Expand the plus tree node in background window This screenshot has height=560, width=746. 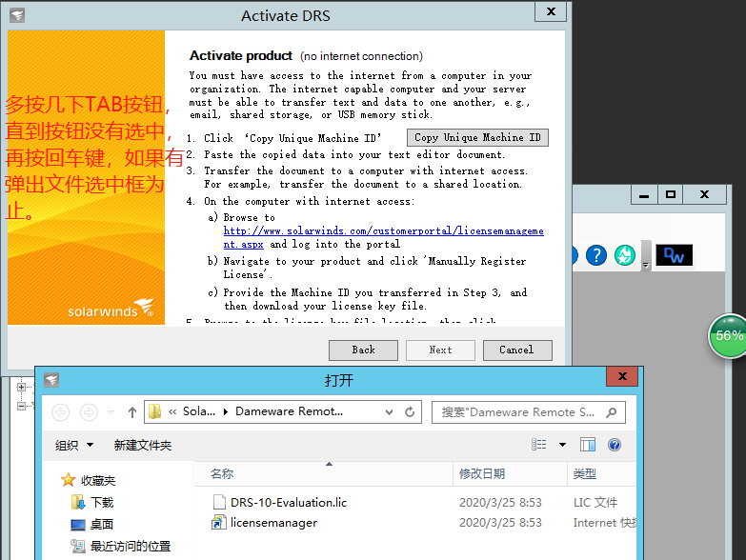pos(21,387)
